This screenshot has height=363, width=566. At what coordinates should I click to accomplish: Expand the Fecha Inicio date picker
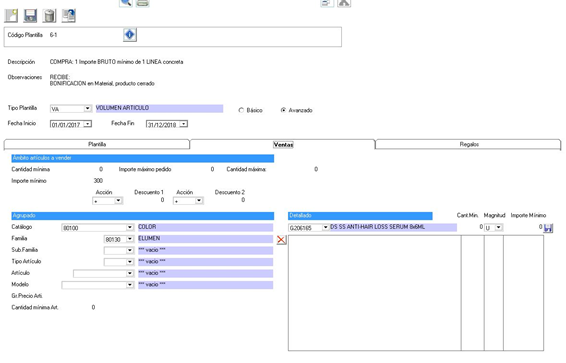pos(87,124)
